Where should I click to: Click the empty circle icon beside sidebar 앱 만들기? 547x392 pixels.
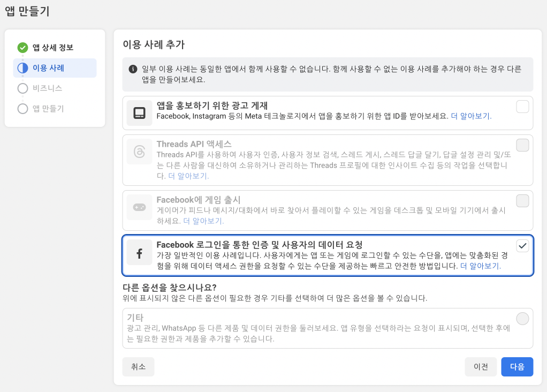tap(22, 109)
